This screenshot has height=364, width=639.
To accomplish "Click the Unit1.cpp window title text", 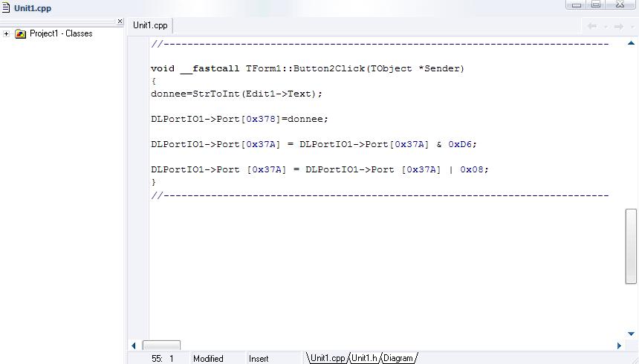I will 33,8.
